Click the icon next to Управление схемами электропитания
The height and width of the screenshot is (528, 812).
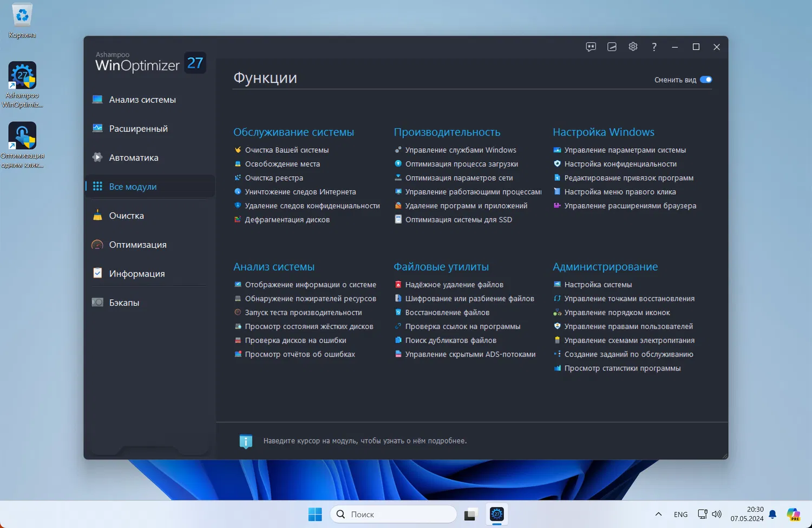pos(557,340)
